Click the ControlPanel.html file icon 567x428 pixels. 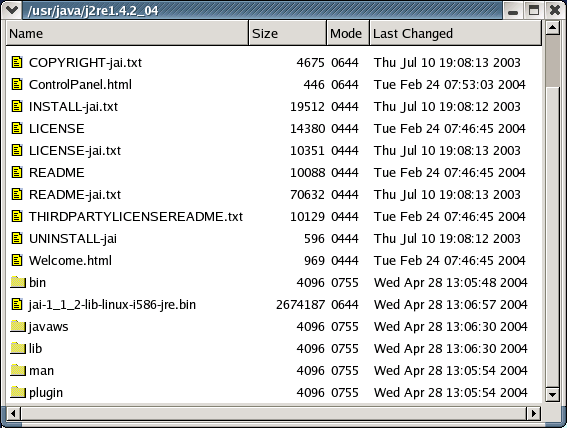[17, 84]
